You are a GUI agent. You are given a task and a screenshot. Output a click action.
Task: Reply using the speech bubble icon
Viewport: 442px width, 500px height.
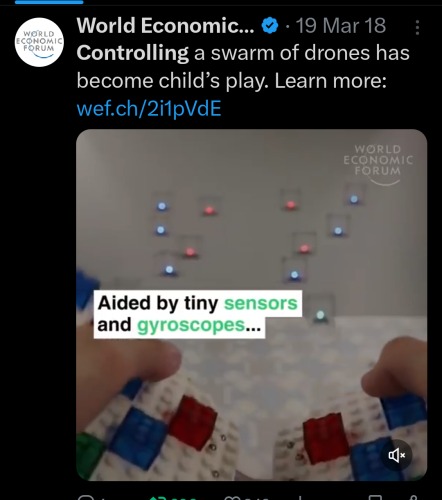[x=86, y=498]
